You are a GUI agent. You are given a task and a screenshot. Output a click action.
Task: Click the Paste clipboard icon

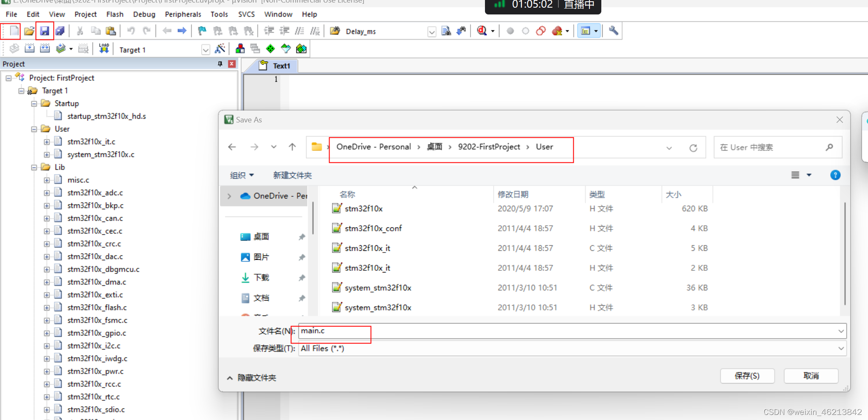(x=111, y=31)
